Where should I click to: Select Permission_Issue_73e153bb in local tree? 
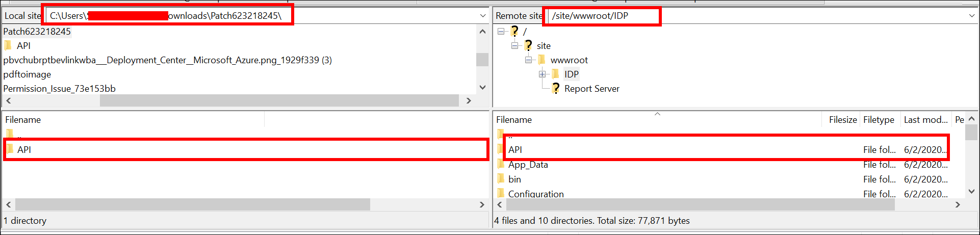click(x=59, y=89)
